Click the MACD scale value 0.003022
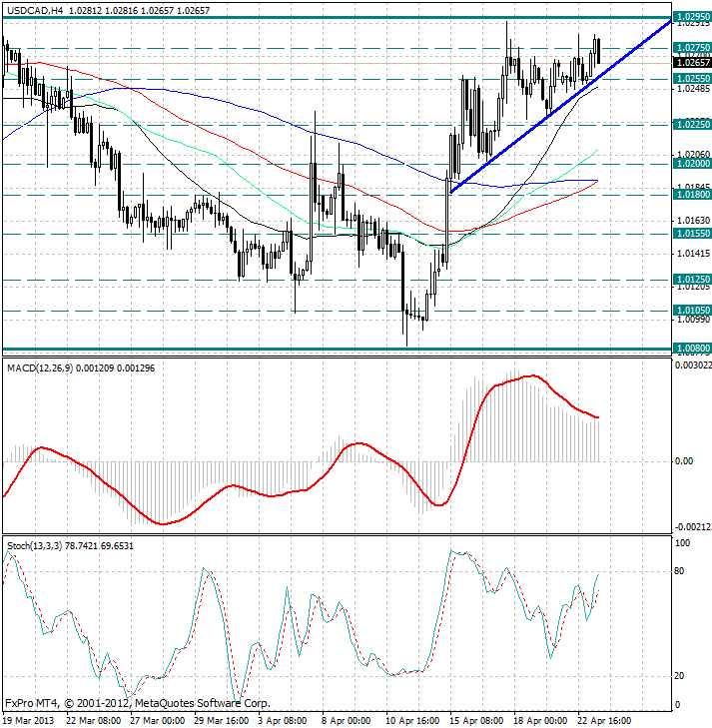712x728 pixels. point(693,365)
